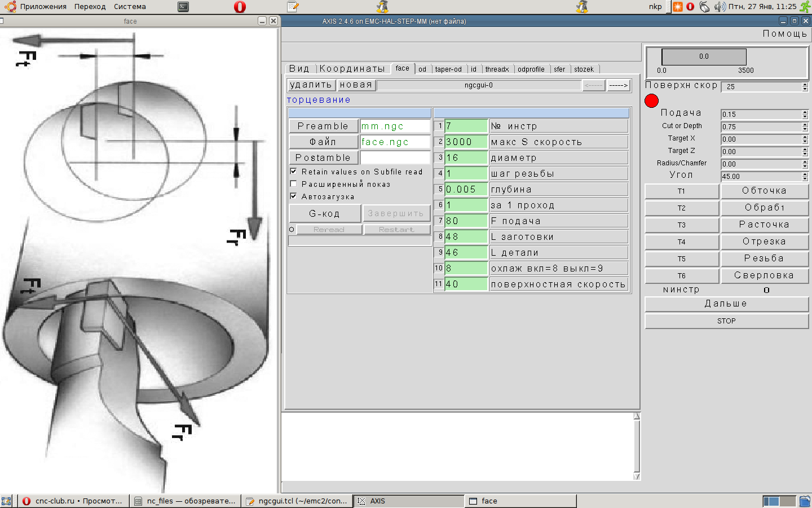Click the show desktop icon in bottom-left corner

pos(6,501)
